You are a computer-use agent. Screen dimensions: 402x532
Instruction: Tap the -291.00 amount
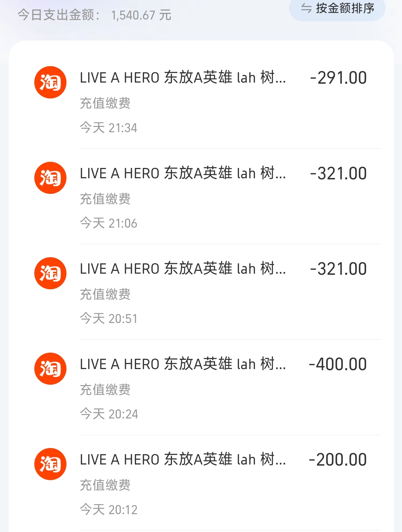coord(338,78)
